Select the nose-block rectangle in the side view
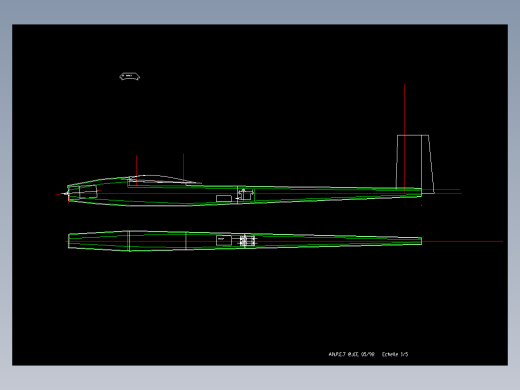The width and height of the screenshot is (520, 390). point(88,192)
